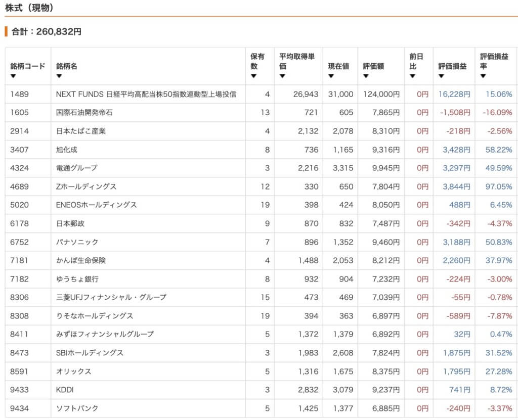Click stock code 1605
Screen dimensions: 518x420
coord(19,113)
